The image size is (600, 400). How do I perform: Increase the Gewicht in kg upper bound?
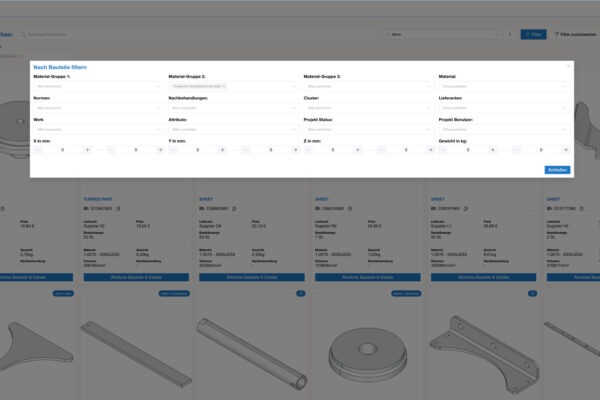566,150
